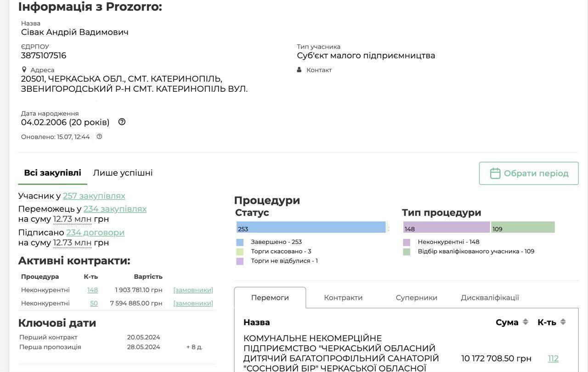Click the person icon next to Контакт
Image resolution: width=588 pixels, height=372 pixels.
tap(299, 70)
